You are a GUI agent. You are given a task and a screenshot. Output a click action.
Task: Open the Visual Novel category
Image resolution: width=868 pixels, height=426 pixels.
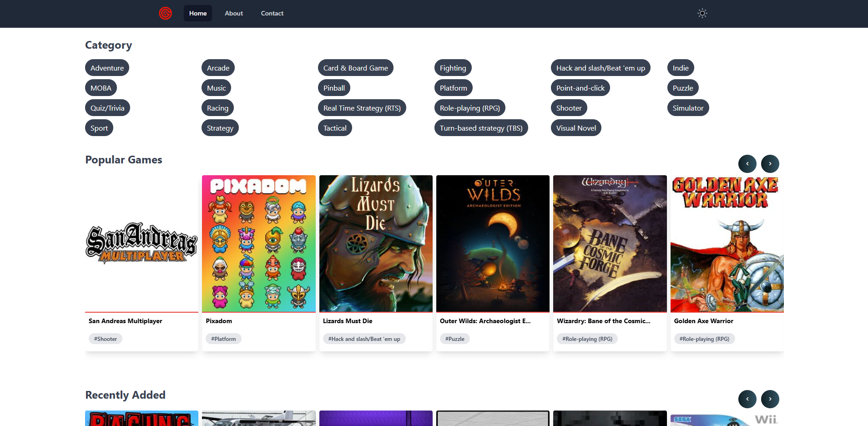point(576,128)
